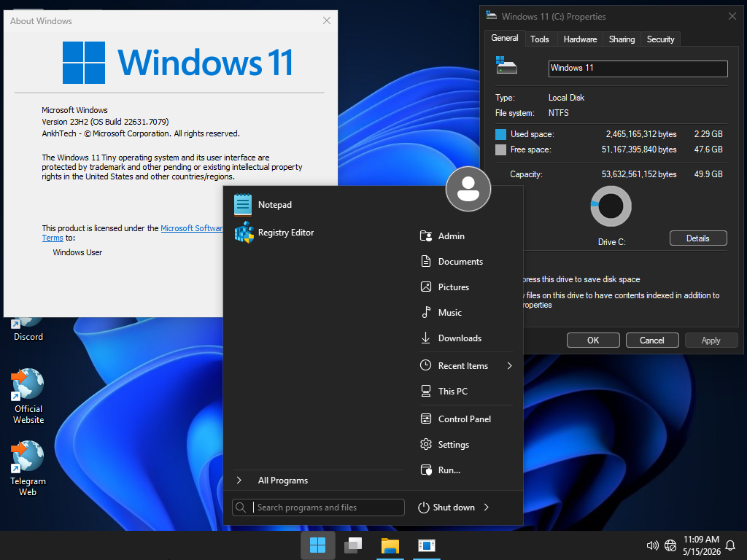747x560 pixels.
Task: Click the Search programs and files box
Action: 318,507
